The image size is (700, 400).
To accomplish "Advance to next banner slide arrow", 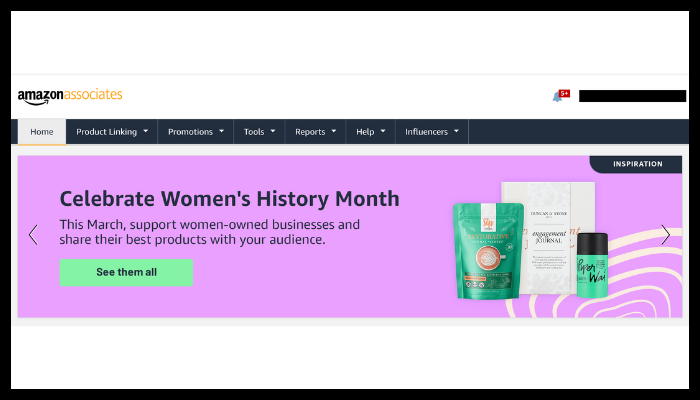I will [x=666, y=235].
